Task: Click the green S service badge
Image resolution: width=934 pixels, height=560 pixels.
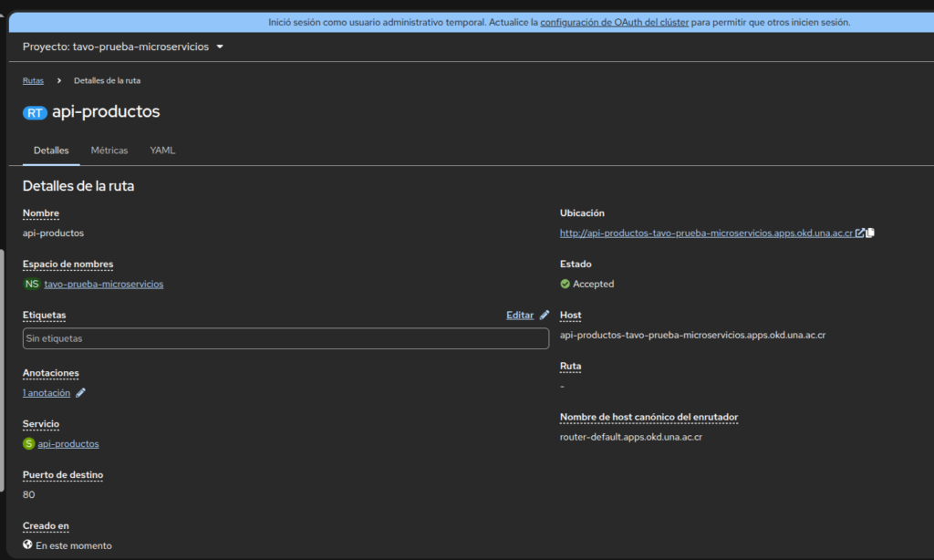Action: click(x=28, y=444)
